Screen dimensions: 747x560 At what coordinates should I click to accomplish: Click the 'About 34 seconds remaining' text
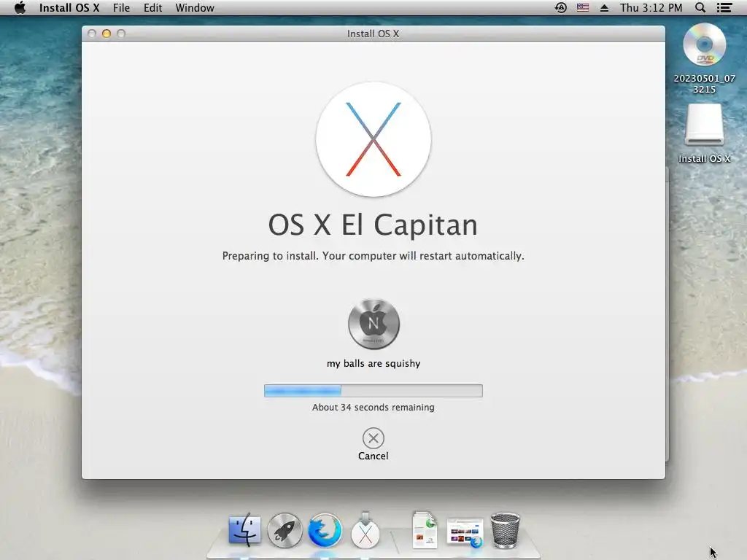tap(373, 407)
